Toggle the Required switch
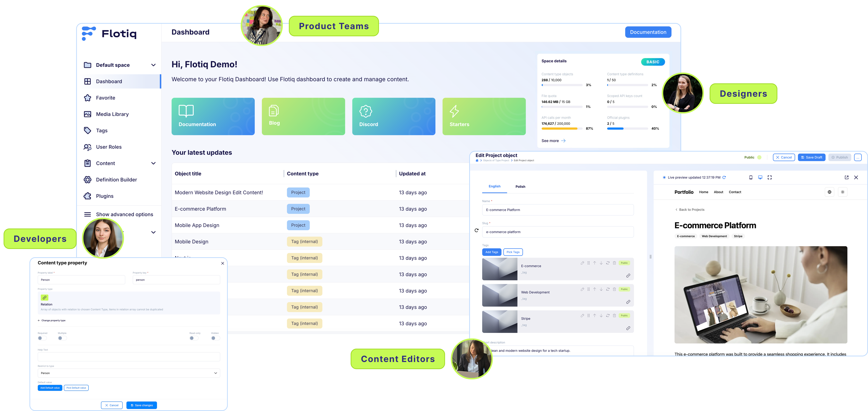The image size is (868, 411). click(42, 338)
